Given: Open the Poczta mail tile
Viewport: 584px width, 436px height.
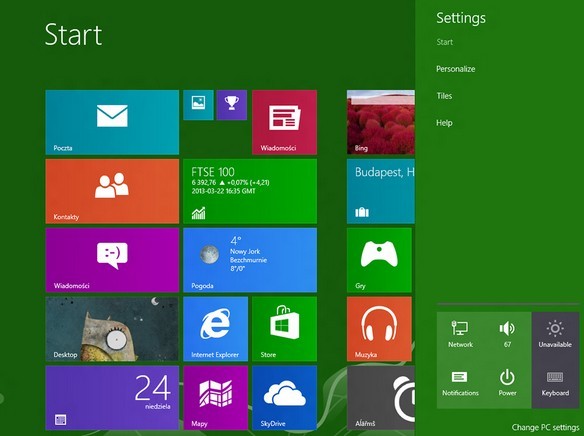Looking at the screenshot, I should [112, 122].
